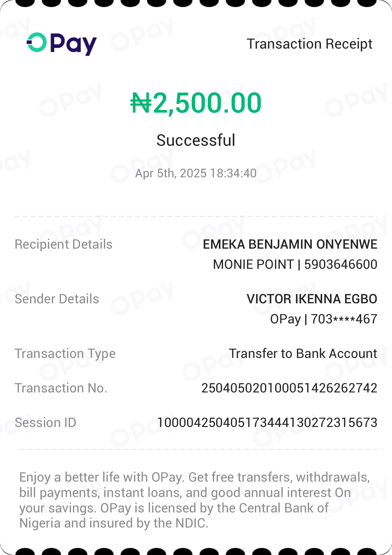Click the masked OPay sender number
The image size is (392, 555).
point(344,319)
